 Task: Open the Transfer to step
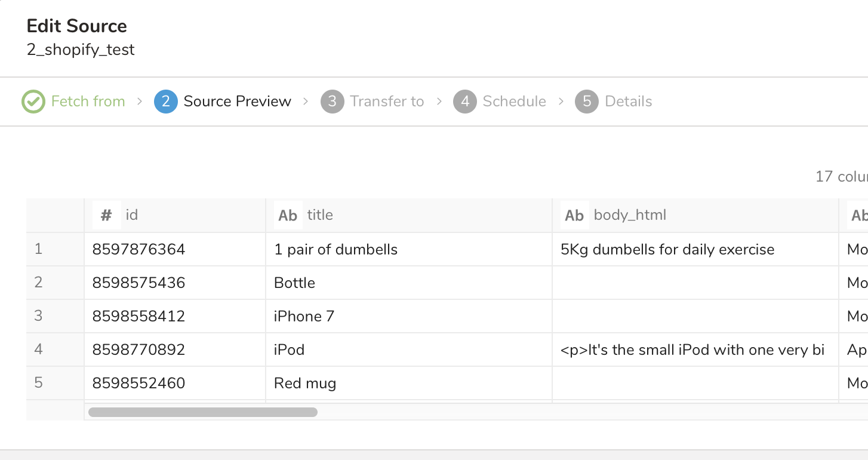pos(387,102)
